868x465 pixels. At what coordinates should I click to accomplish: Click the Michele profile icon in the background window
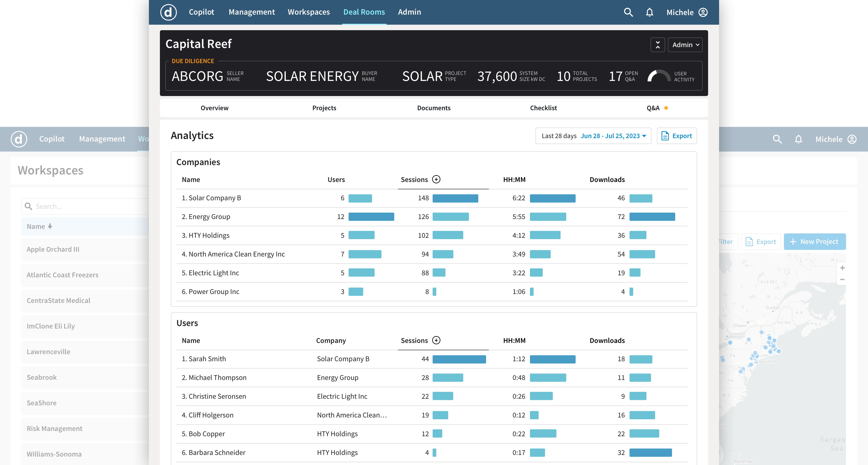(852, 139)
